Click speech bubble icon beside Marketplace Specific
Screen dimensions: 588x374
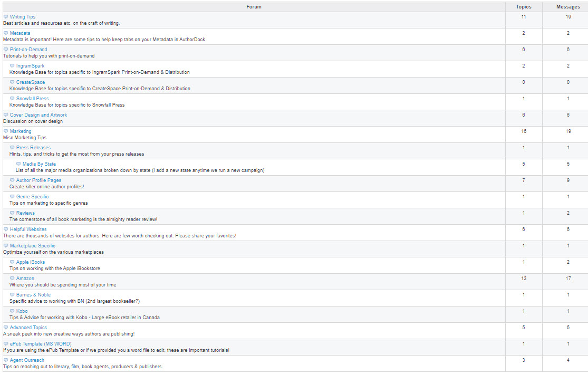click(x=6, y=246)
